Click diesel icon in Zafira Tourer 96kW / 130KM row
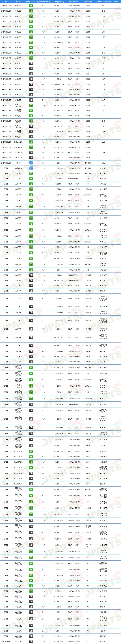121x644 pixels. [x=31, y=619]
